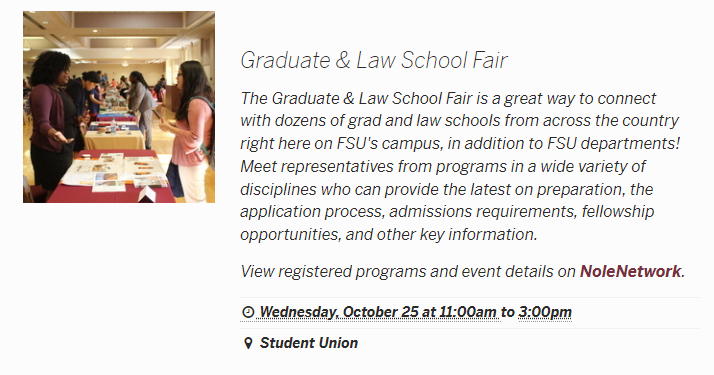Open the event photo thumbnail
The width and height of the screenshot is (714, 375).
click(119, 107)
